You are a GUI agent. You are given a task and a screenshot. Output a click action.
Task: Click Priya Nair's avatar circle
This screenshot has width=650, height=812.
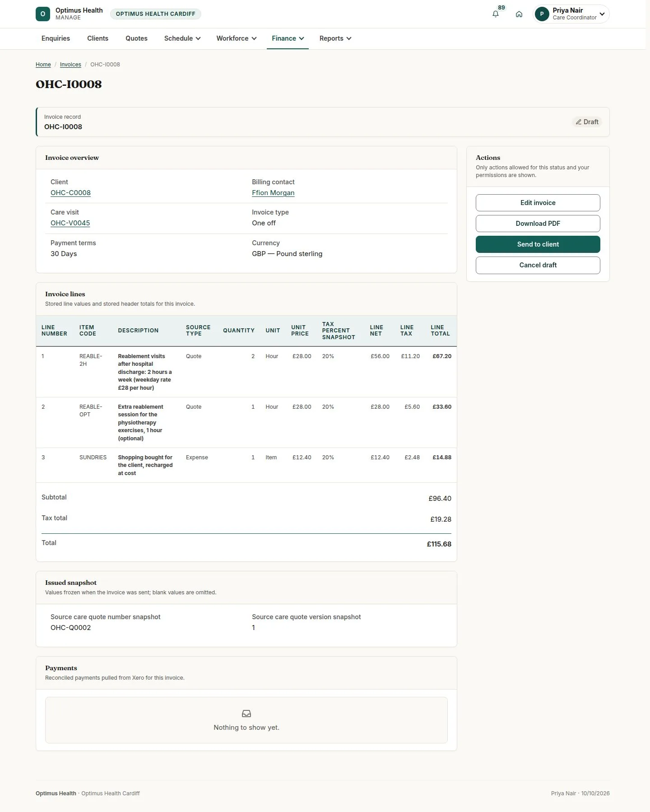coord(542,14)
